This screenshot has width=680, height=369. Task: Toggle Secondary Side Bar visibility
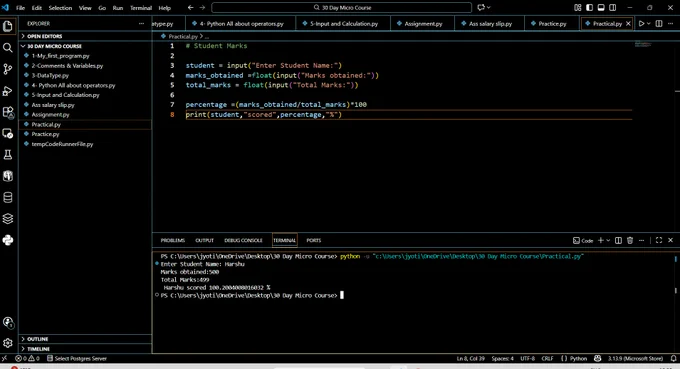tap(613, 7)
